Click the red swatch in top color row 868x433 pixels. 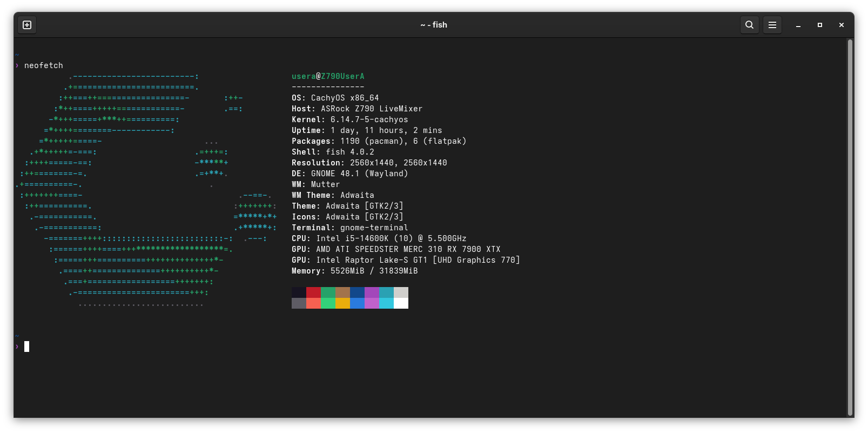click(313, 292)
